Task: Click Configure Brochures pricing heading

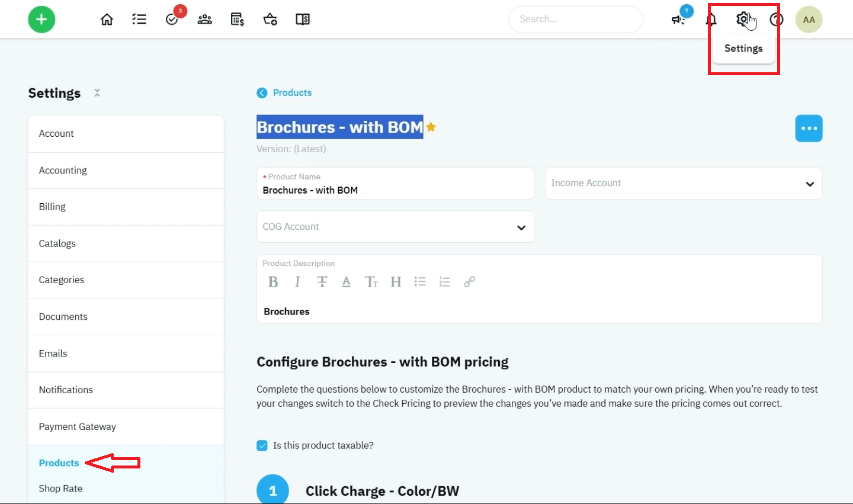Action: click(x=382, y=362)
